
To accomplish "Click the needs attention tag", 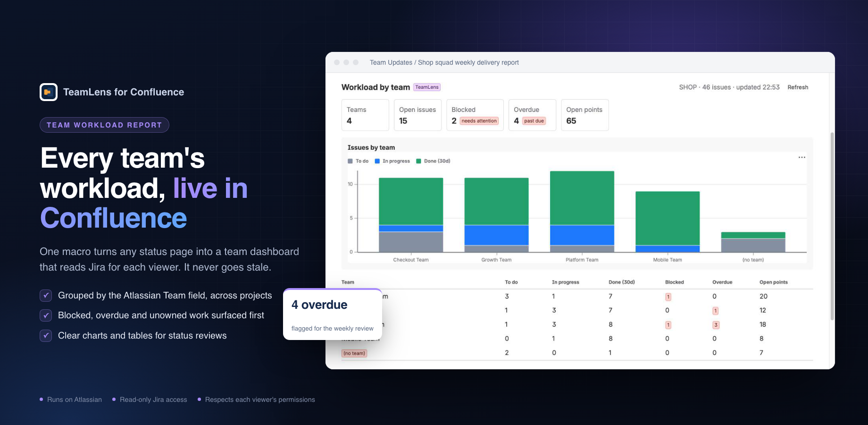I will click(479, 121).
